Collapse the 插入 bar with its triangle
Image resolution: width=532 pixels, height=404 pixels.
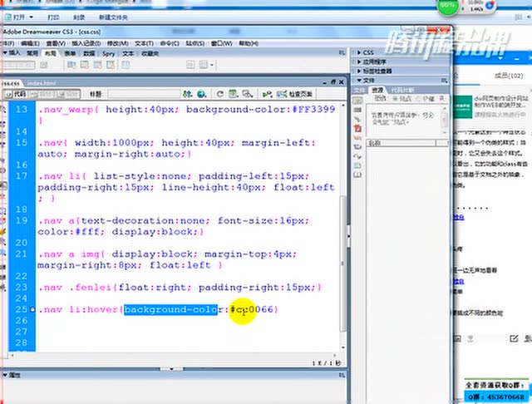coord(5,53)
